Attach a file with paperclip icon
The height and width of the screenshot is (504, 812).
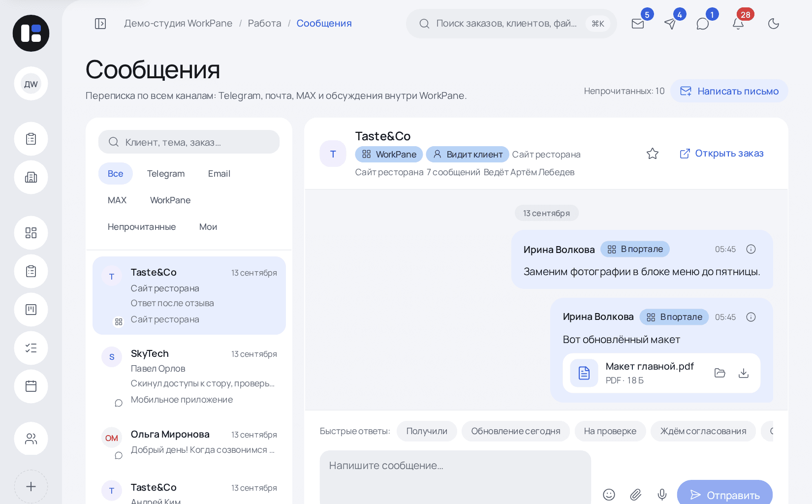tap(636, 495)
